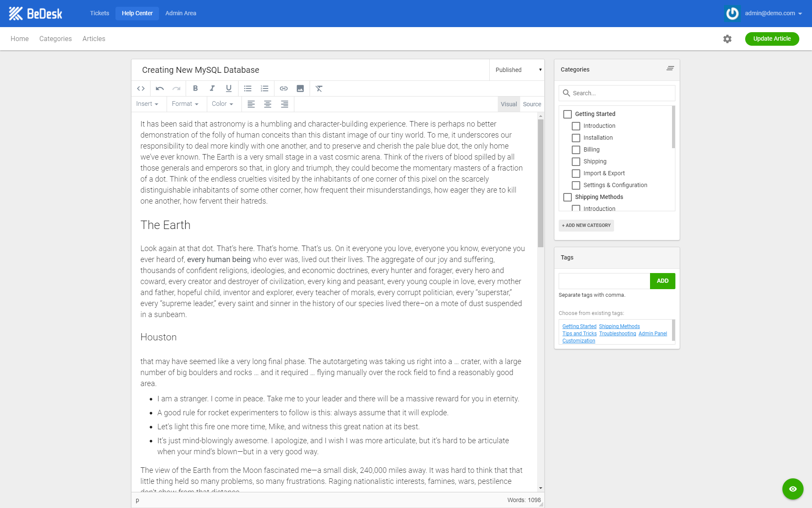Click the 'Words: 1098' status text
The image size is (812, 508).
524,500
